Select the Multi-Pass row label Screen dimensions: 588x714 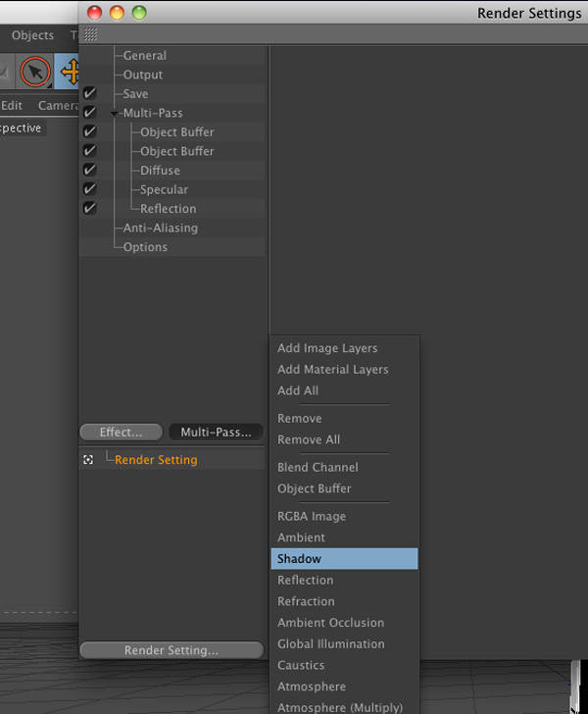153,113
